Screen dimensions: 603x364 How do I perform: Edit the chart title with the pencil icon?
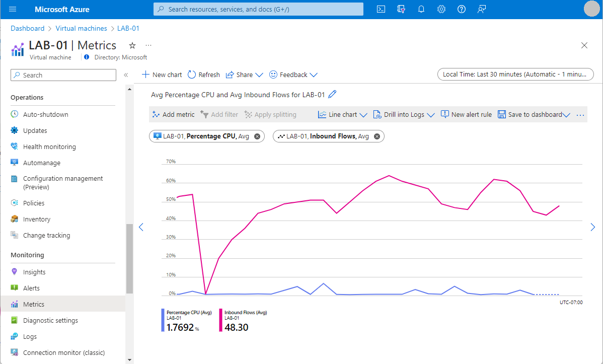[x=332, y=94]
